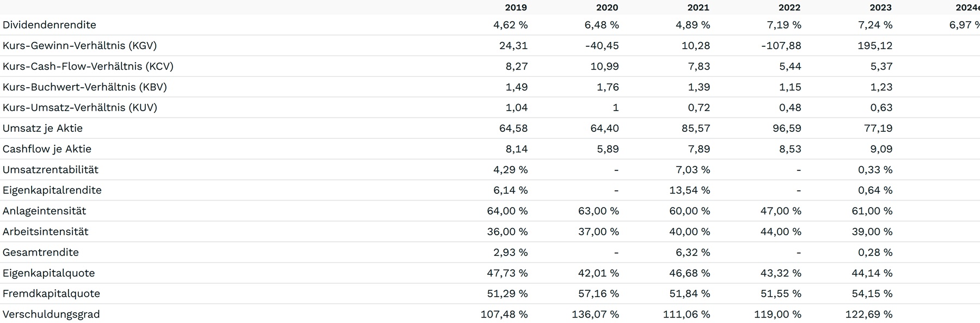980x323 pixels.
Task: Select the Kurs-Gewinn-Verhältnis (KGV) row label
Action: [79, 46]
